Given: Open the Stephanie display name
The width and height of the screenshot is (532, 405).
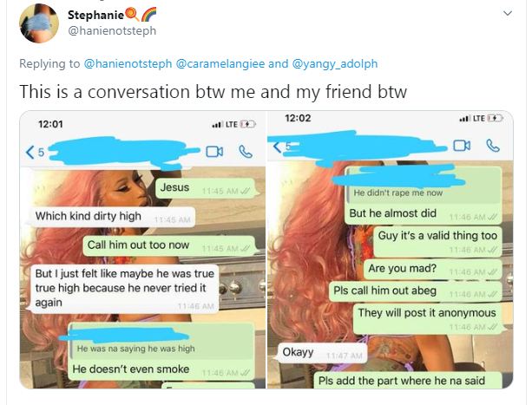Looking at the screenshot, I should pos(95,15).
